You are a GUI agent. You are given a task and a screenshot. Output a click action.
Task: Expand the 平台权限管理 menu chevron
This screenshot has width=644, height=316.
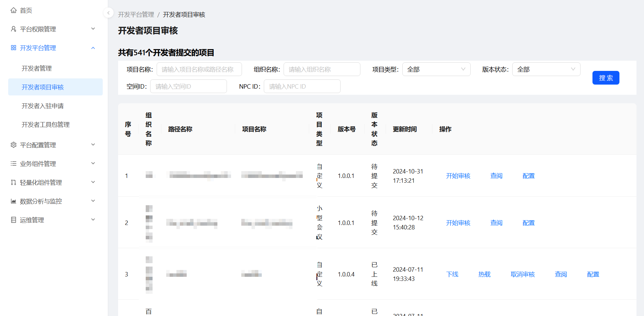[93, 29]
